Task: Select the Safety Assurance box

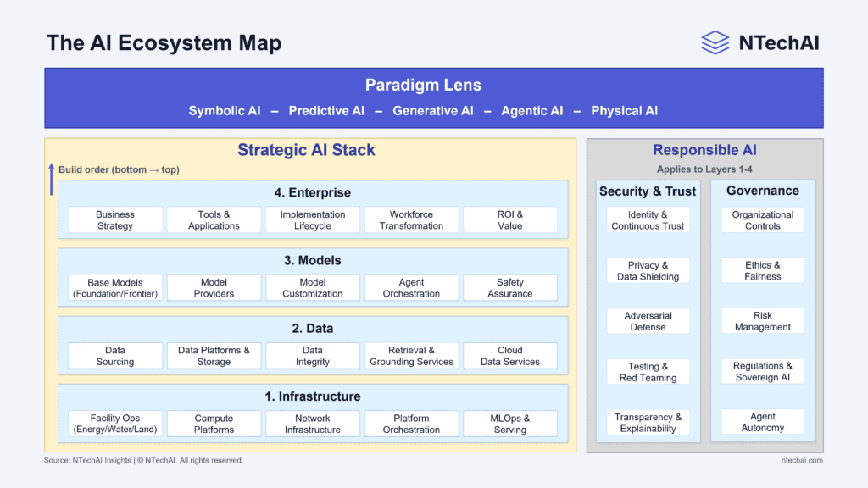Action: tap(510, 287)
